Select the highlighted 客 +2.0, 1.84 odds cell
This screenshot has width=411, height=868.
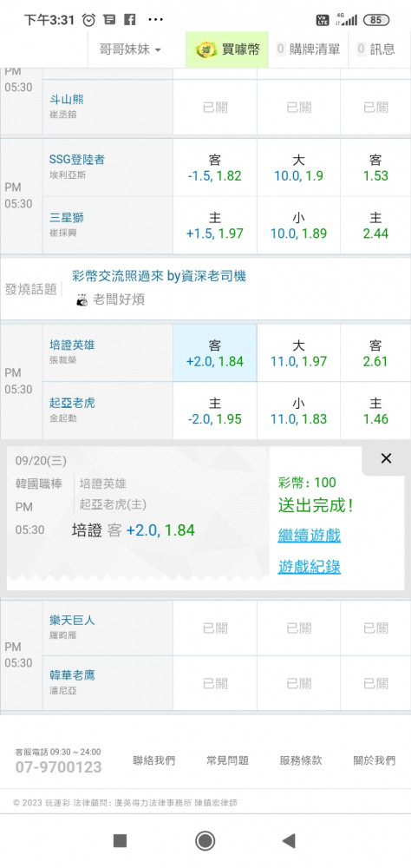[x=215, y=353]
